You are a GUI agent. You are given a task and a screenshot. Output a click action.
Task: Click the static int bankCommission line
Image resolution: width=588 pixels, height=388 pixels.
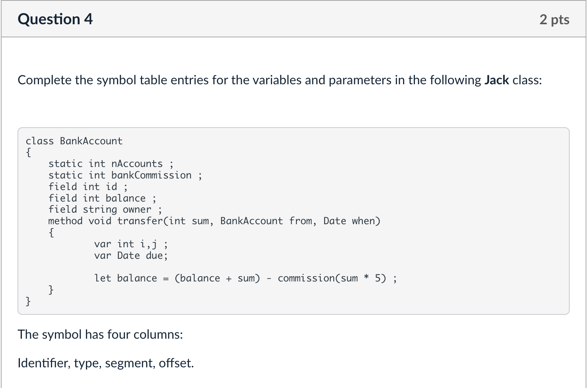(125, 175)
